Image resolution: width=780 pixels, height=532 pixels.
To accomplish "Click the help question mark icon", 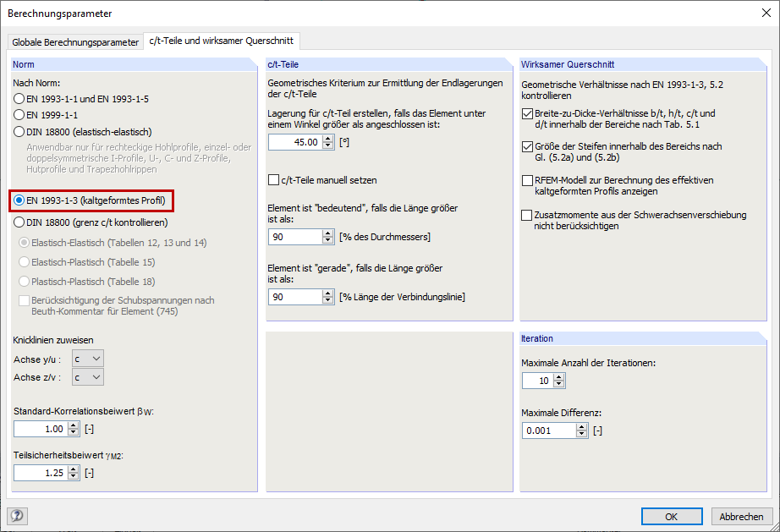I will click(17, 516).
